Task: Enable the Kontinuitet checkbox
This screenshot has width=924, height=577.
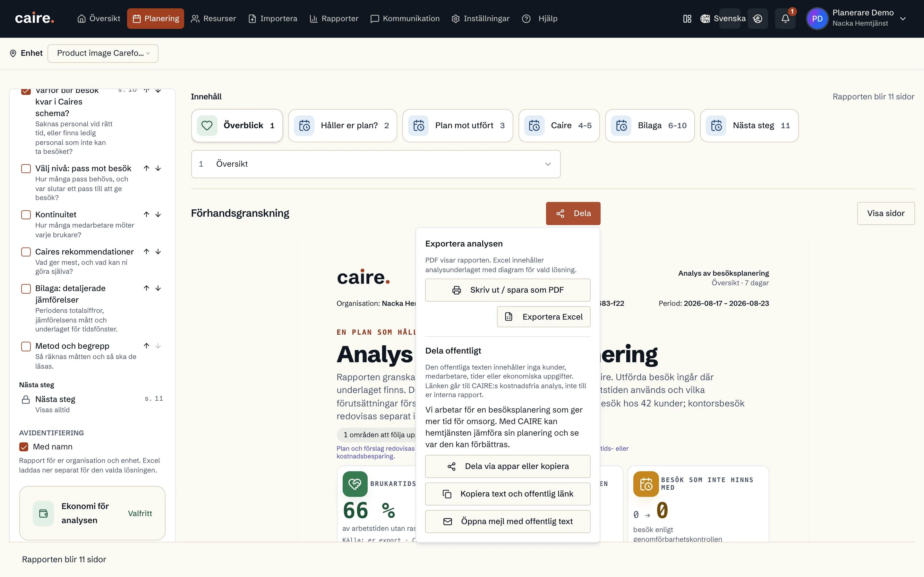Action: click(x=26, y=215)
